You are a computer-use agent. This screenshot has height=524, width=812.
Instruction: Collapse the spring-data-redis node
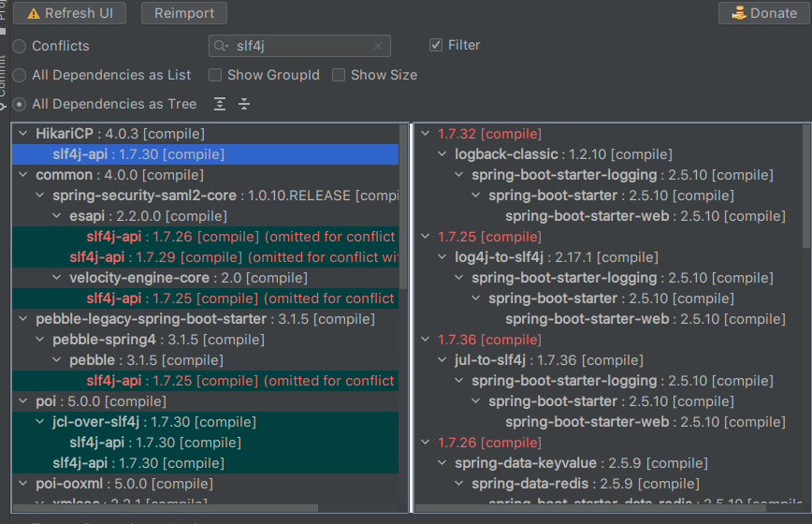click(x=458, y=484)
